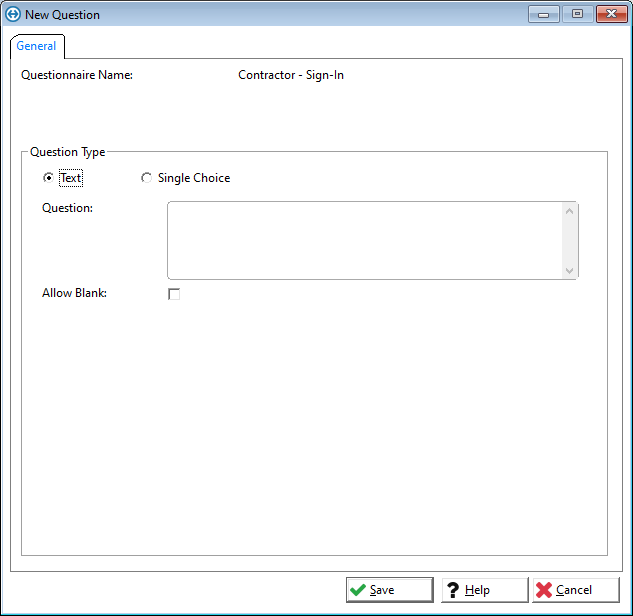Click the red X icon on Cancel
Image resolution: width=633 pixels, height=616 pixels.
[x=543, y=590]
